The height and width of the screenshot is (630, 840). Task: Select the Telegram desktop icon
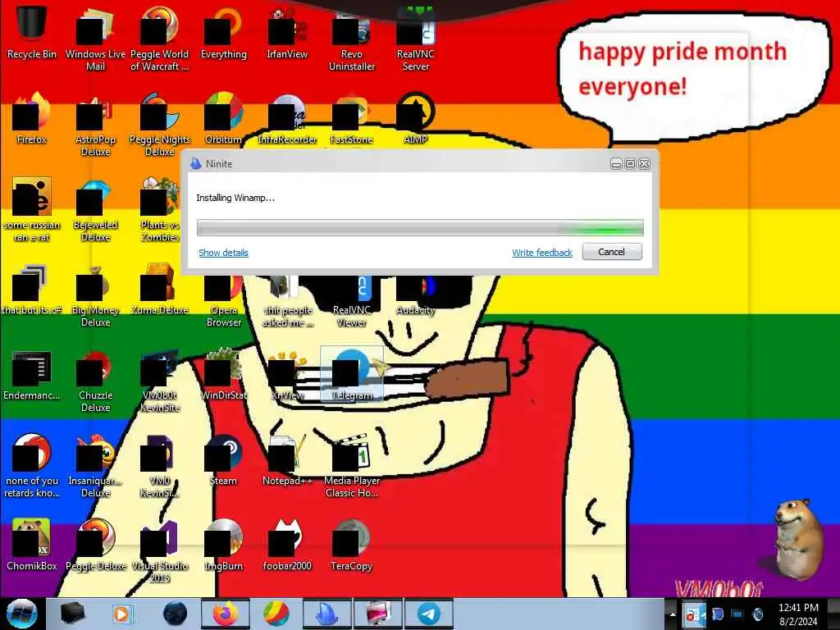351,374
